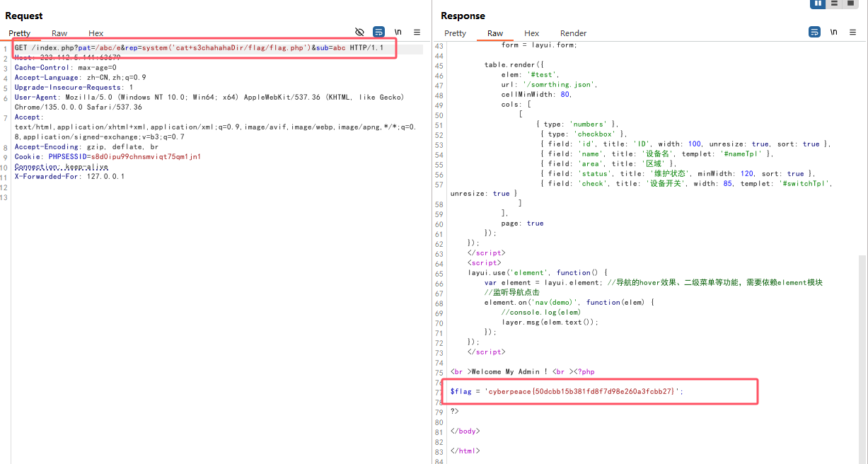Click the X-Forwarded-For: 127.0.0.1 header

click(69, 177)
